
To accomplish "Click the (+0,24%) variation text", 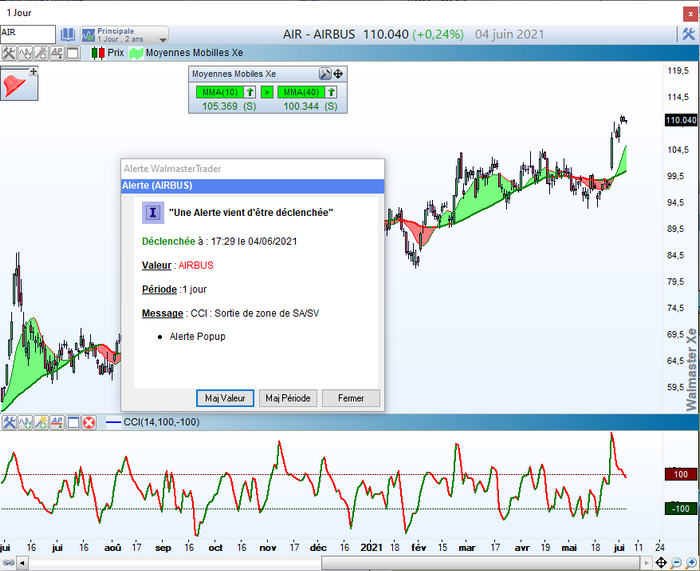I will click(438, 34).
